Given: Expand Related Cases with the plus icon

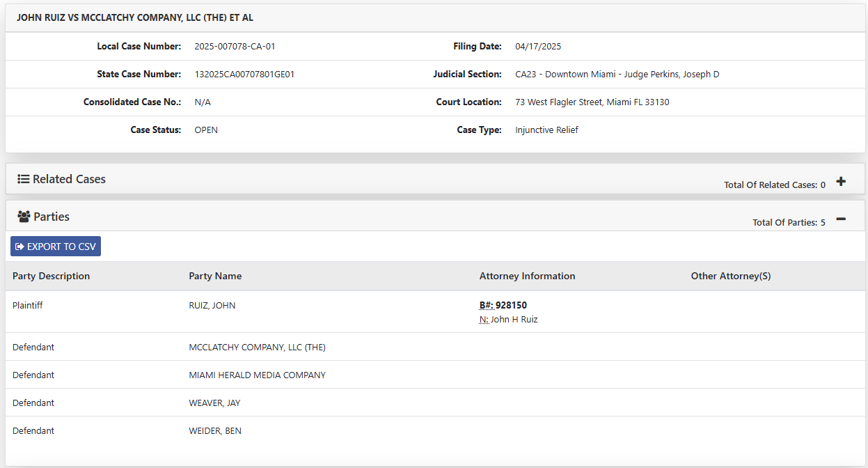Looking at the screenshot, I should (x=841, y=181).
